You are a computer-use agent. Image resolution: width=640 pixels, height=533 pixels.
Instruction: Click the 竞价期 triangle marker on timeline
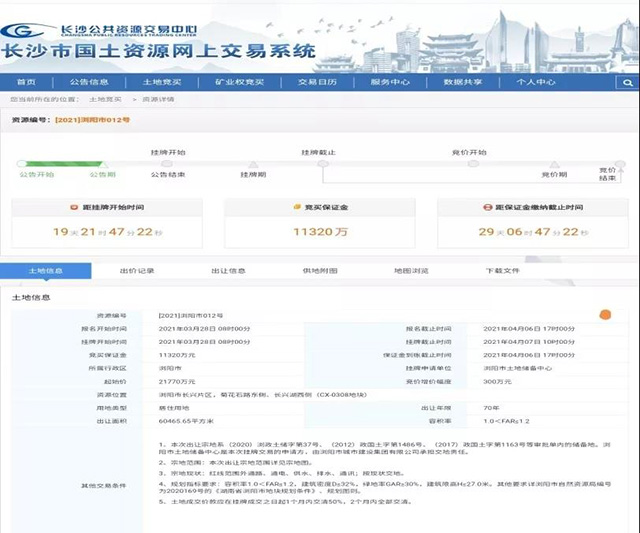555,165
